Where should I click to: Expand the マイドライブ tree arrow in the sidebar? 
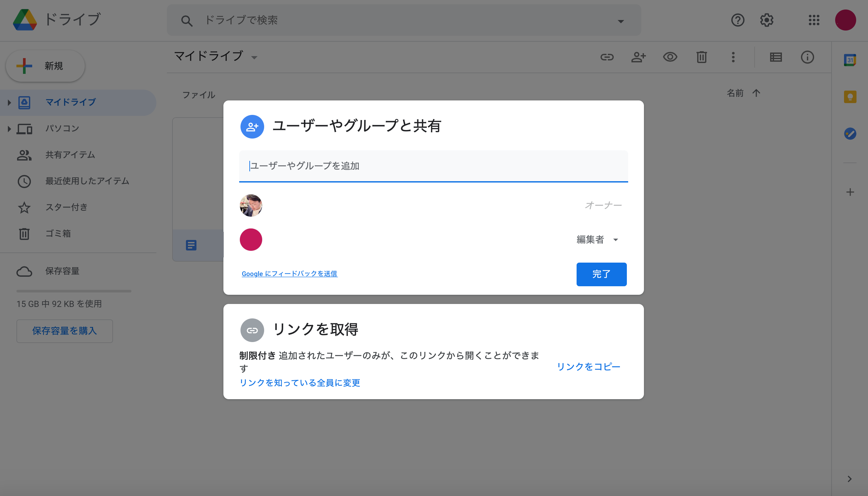[9, 102]
